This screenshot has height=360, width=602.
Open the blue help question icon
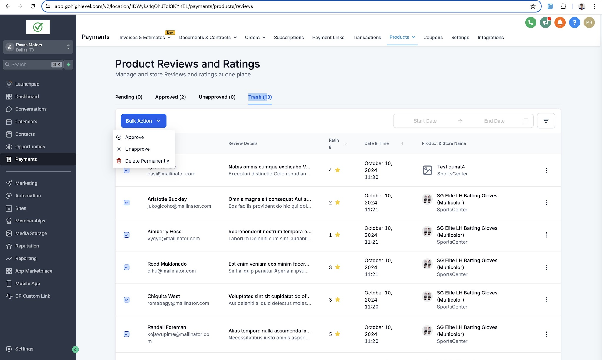click(574, 23)
